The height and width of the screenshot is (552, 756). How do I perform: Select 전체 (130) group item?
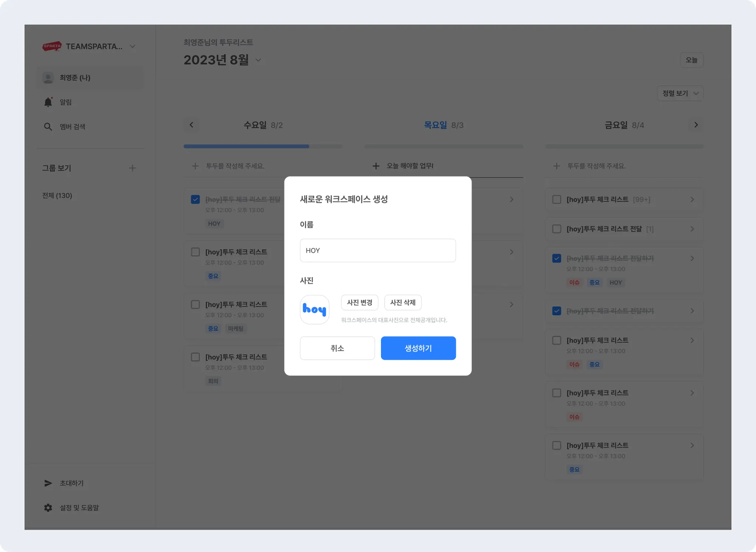57,196
